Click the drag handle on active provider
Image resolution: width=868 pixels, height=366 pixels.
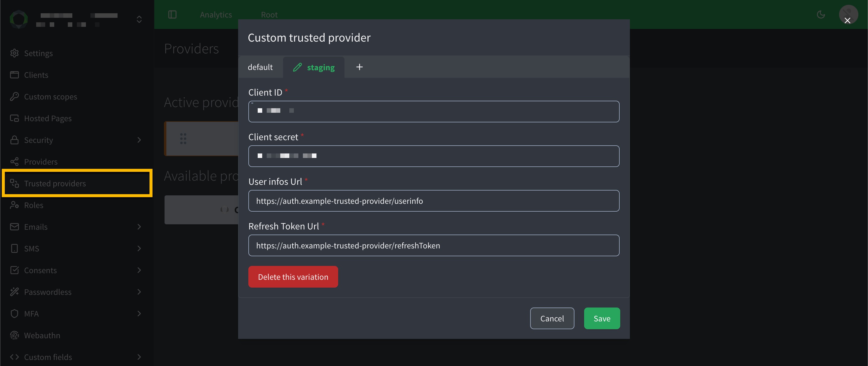(x=183, y=138)
